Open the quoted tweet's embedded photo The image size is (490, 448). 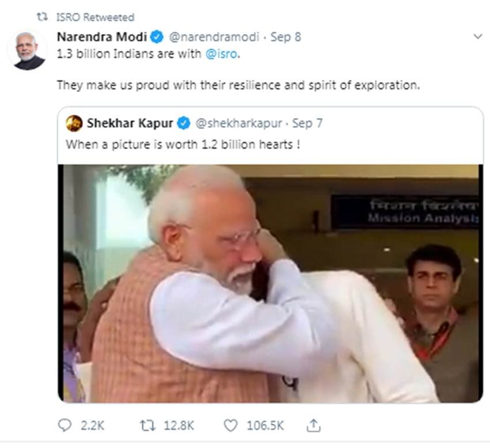[270, 282]
